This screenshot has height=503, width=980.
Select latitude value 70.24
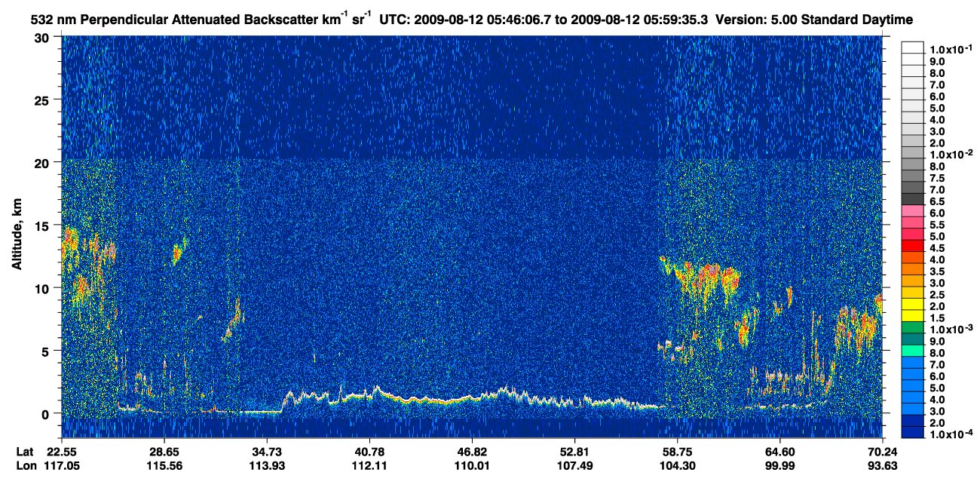tap(882, 452)
